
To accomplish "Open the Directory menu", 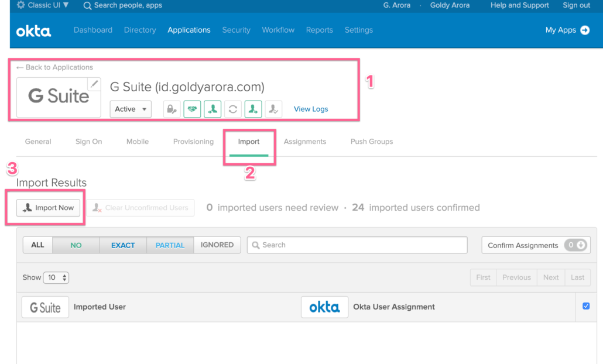I will [140, 30].
